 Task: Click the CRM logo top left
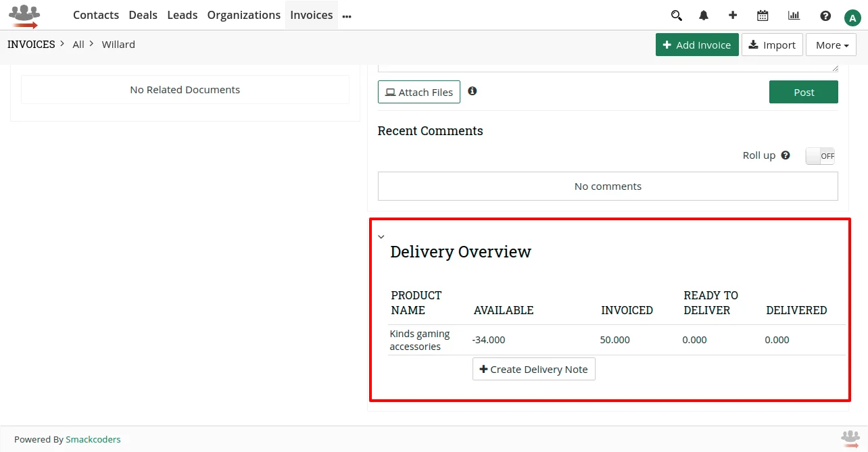[24, 15]
